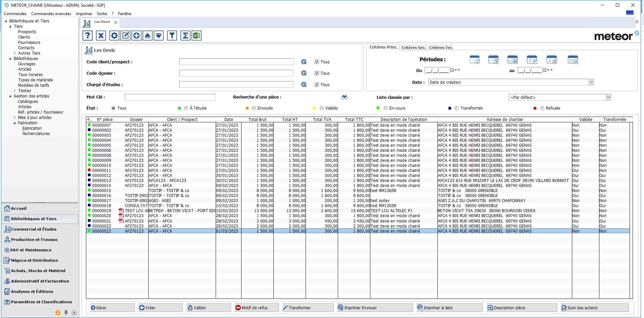Select the À l'étude radio button
This screenshot has width=644, height=318.
click(x=186, y=108)
